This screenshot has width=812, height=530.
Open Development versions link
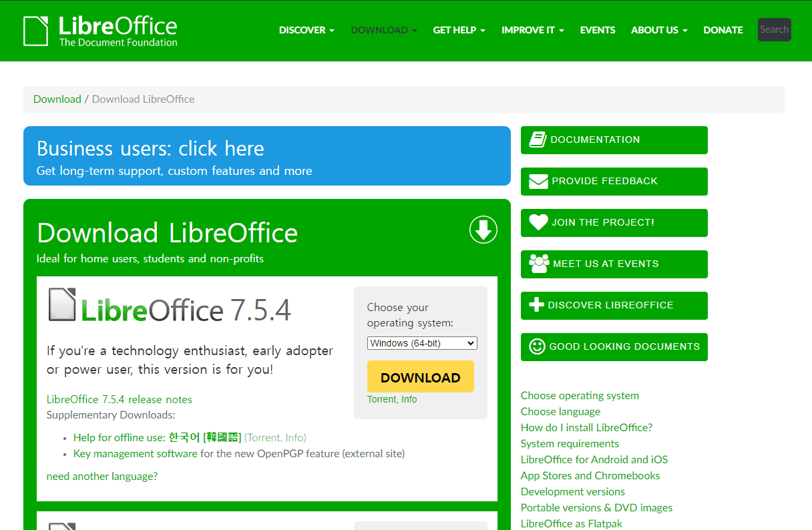pos(573,491)
